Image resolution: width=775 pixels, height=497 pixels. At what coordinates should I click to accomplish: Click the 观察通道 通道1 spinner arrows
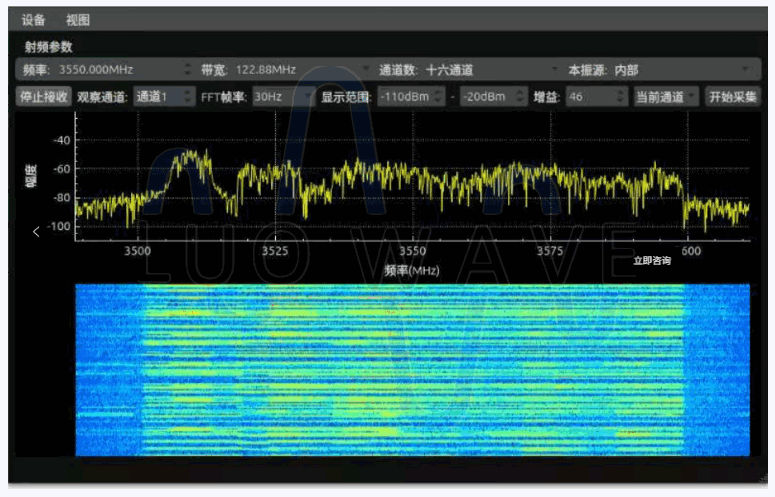click(189, 97)
